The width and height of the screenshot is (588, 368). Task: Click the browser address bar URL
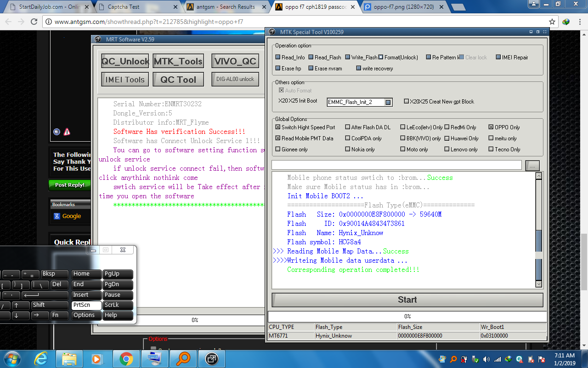(149, 22)
